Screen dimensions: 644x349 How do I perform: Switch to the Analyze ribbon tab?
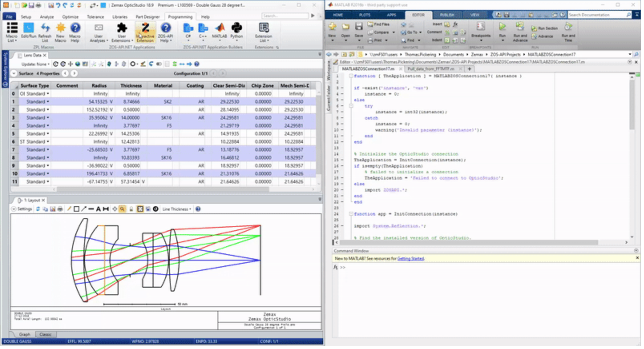(47, 17)
